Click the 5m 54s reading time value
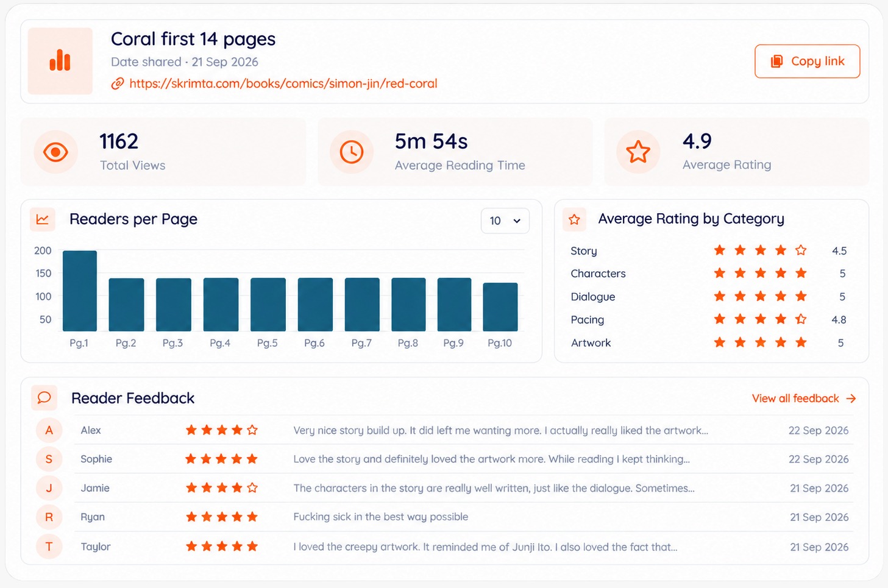This screenshot has height=588, width=888. [431, 141]
